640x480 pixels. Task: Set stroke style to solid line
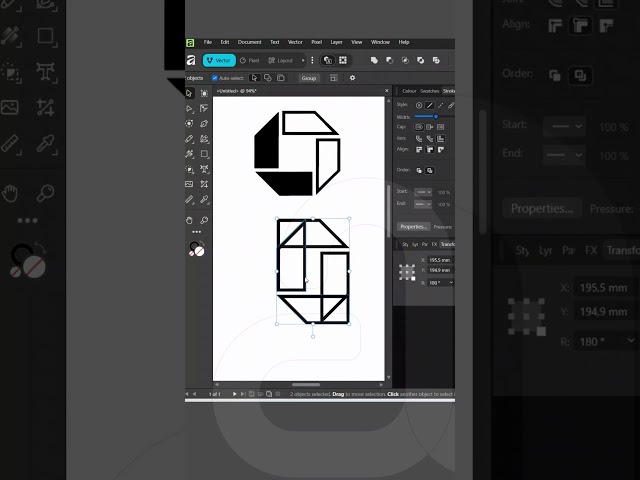[x=430, y=105]
